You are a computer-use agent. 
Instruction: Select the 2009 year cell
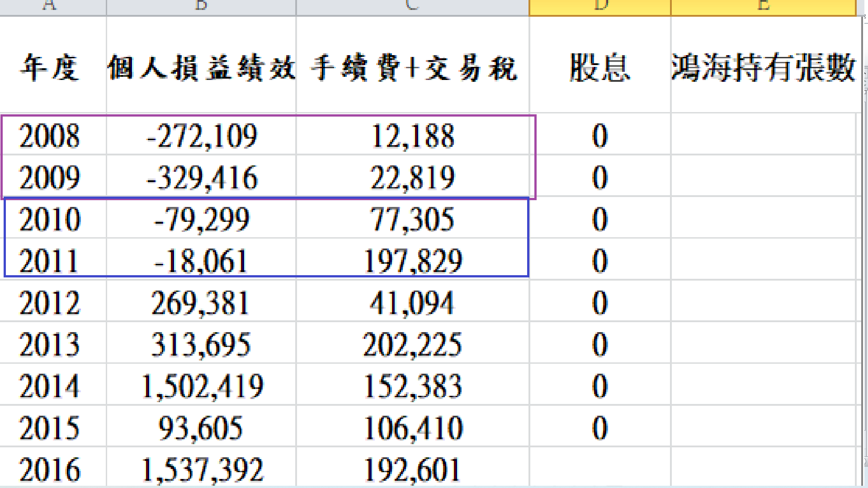tap(50, 177)
